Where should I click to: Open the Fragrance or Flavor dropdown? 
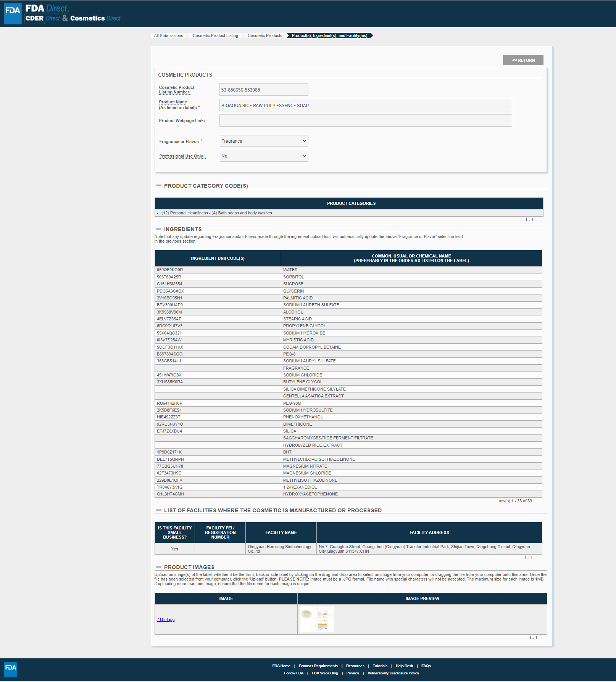[264, 141]
